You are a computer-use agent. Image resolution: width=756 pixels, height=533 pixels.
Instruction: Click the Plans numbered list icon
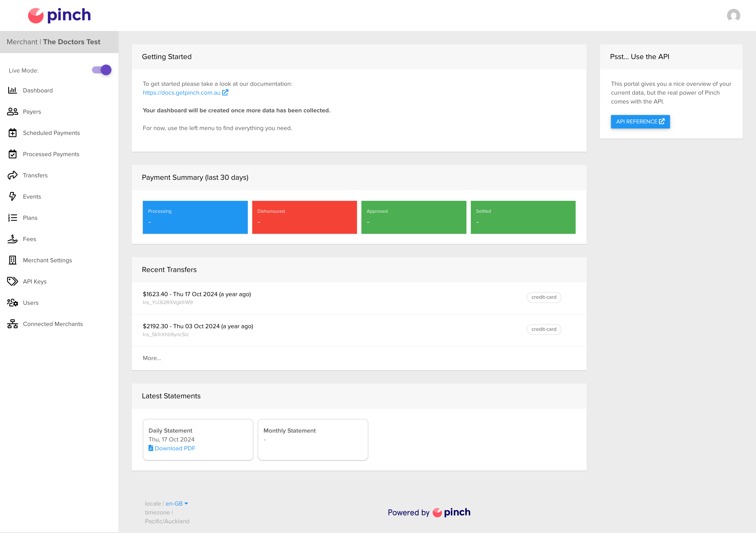[13, 218]
